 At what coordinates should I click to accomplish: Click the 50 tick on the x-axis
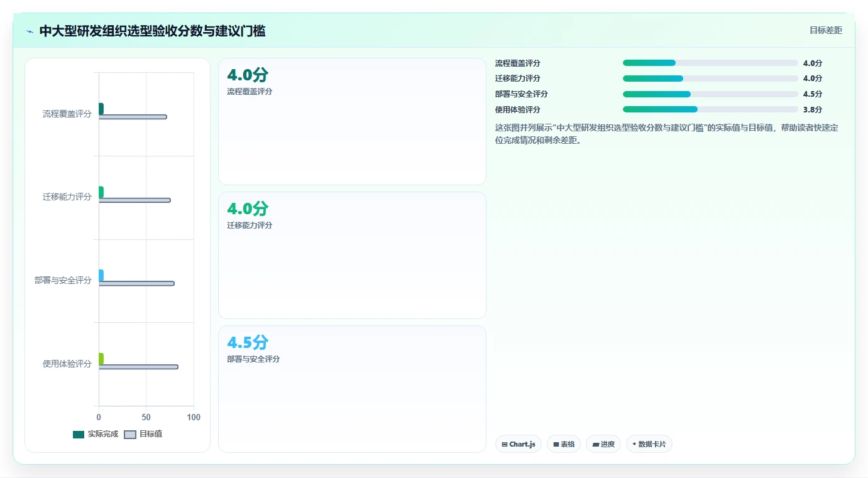click(x=146, y=417)
